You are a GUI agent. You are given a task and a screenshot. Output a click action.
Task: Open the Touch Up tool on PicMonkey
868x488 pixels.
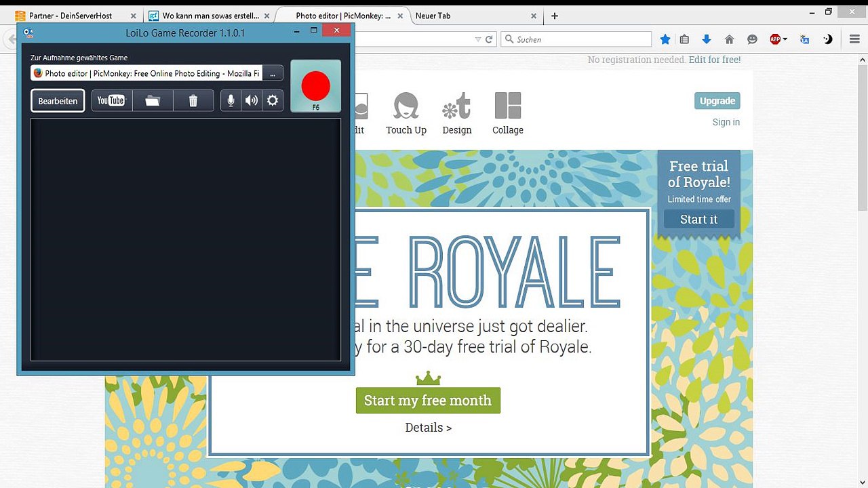[406, 113]
